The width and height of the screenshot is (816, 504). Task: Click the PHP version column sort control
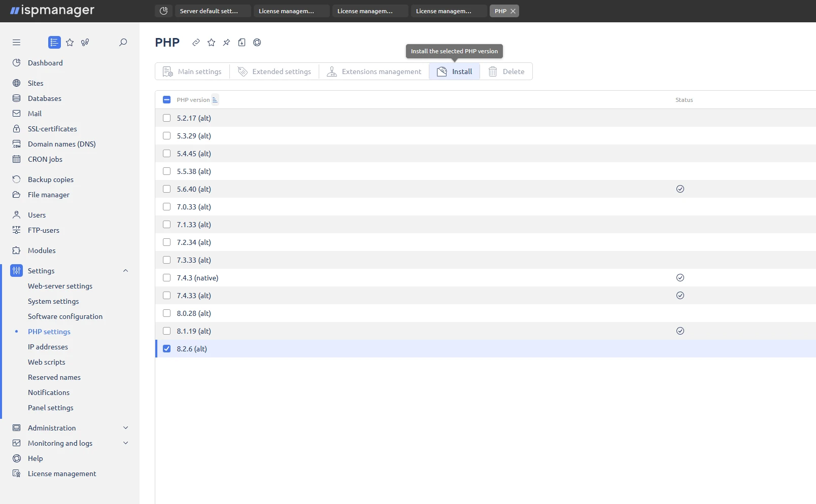pos(215,99)
